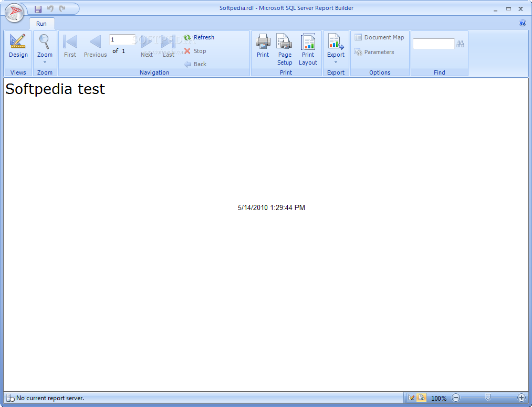Close the Report Builder window
532x407 pixels.
pos(521,9)
